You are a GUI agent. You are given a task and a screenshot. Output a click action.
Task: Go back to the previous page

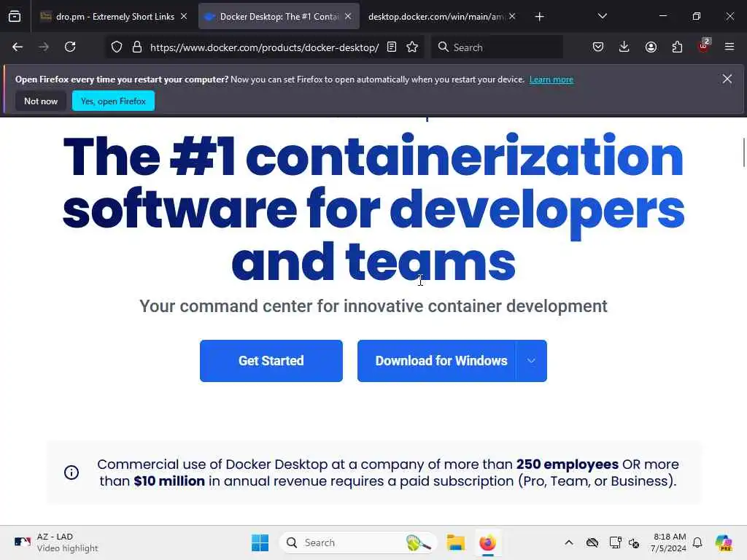(18, 47)
